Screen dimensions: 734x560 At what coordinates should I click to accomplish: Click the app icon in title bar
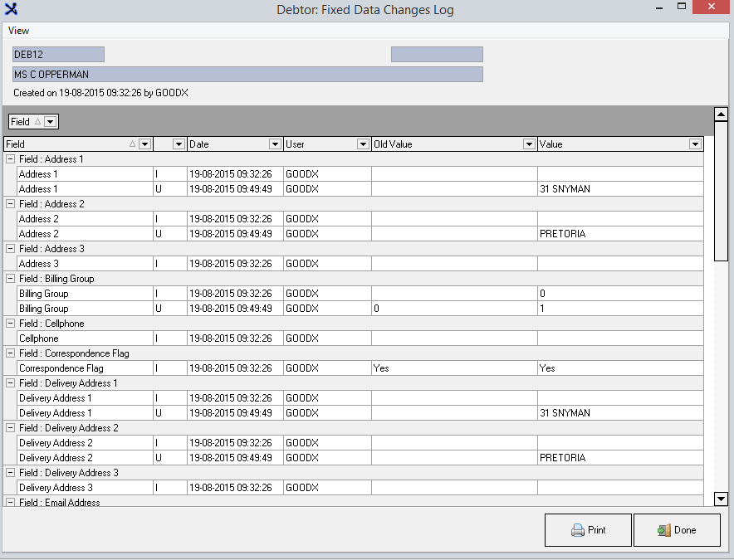[11, 10]
